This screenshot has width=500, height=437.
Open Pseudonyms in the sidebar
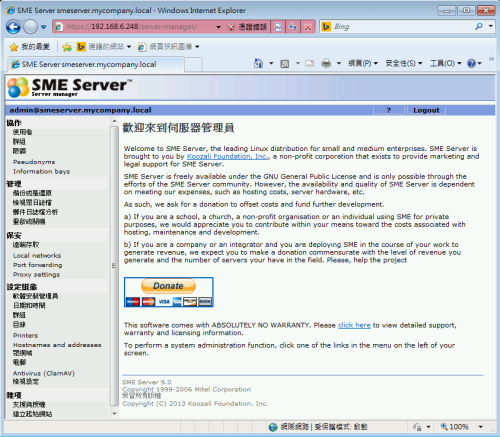coord(34,162)
